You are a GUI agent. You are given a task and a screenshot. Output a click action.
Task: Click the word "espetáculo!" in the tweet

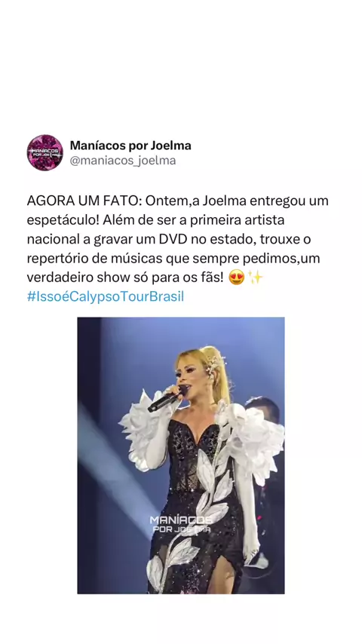(x=63, y=220)
